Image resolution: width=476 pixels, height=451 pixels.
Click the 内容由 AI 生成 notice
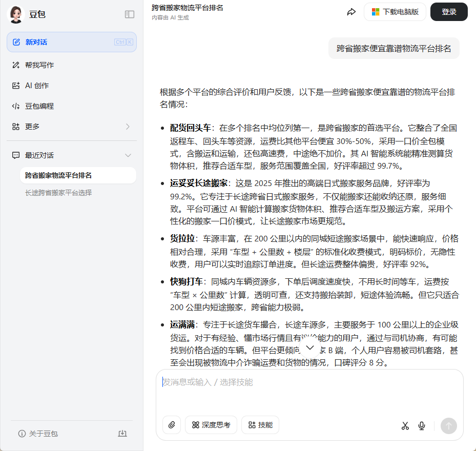(x=170, y=17)
